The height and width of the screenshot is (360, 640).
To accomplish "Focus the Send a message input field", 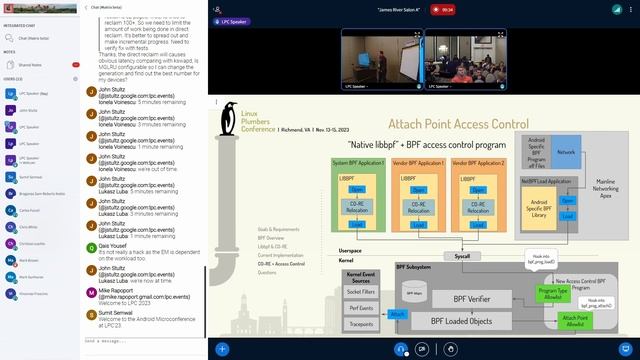I will click(143, 341).
